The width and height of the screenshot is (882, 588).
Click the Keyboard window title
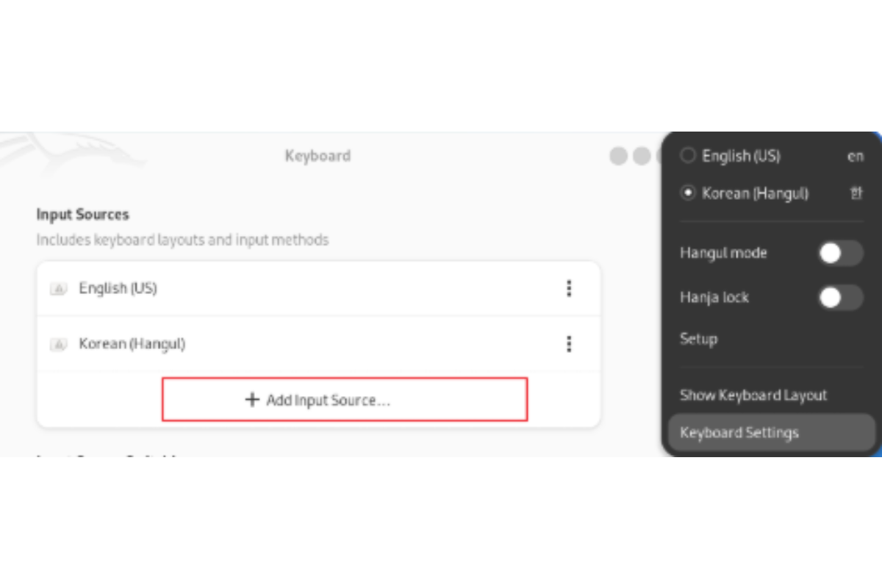pyautogui.click(x=318, y=156)
